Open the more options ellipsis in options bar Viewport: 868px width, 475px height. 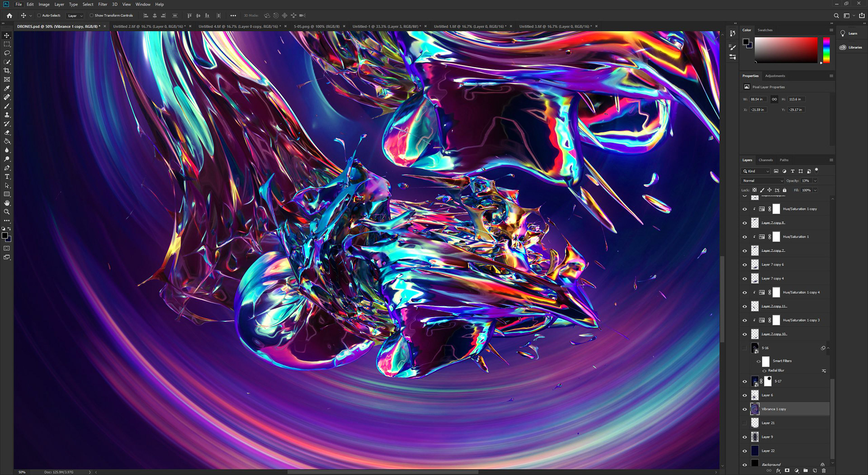pyautogui.click(x=233, y=15)
